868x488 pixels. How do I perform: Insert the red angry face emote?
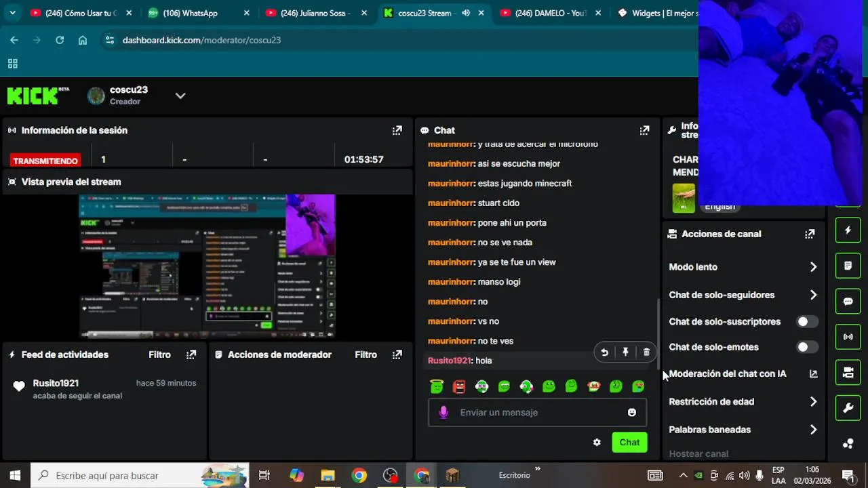459,386
